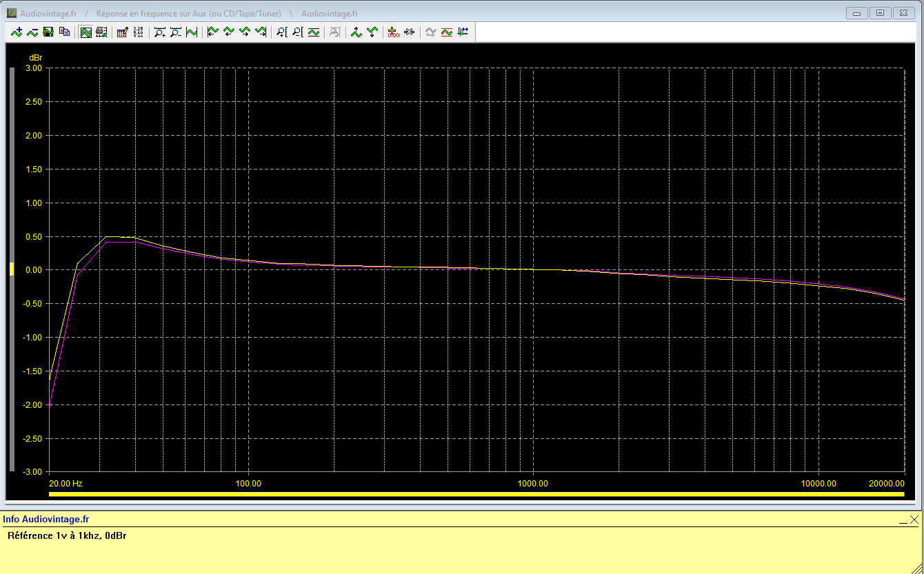Screen dimensions: 924x574
Task: Click 'Référence 1v à 1khz, 0dBr' text
Action: point(67,535)
